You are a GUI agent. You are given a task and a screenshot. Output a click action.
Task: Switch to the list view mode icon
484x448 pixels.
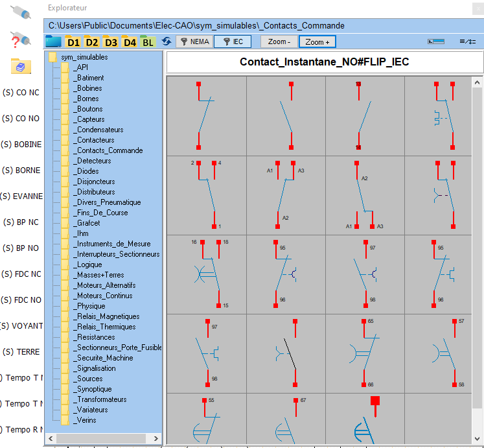[x=467, y=41]
